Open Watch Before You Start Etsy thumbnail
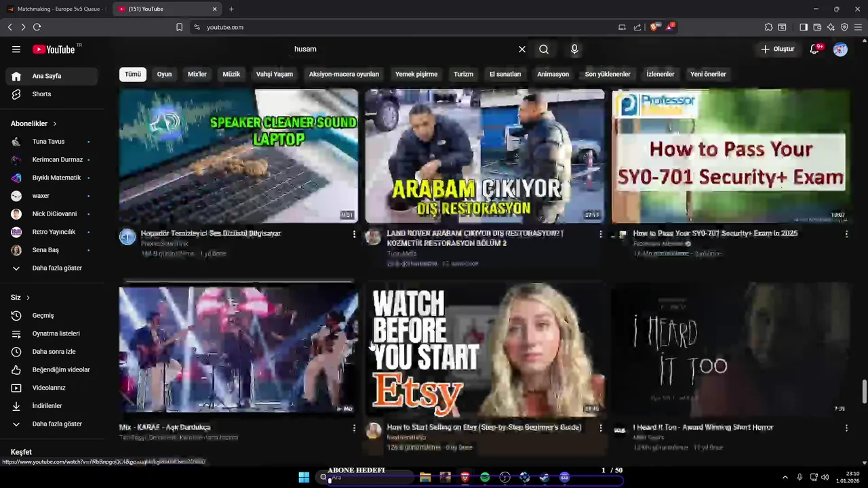868x488 pixels. point(485,349)
